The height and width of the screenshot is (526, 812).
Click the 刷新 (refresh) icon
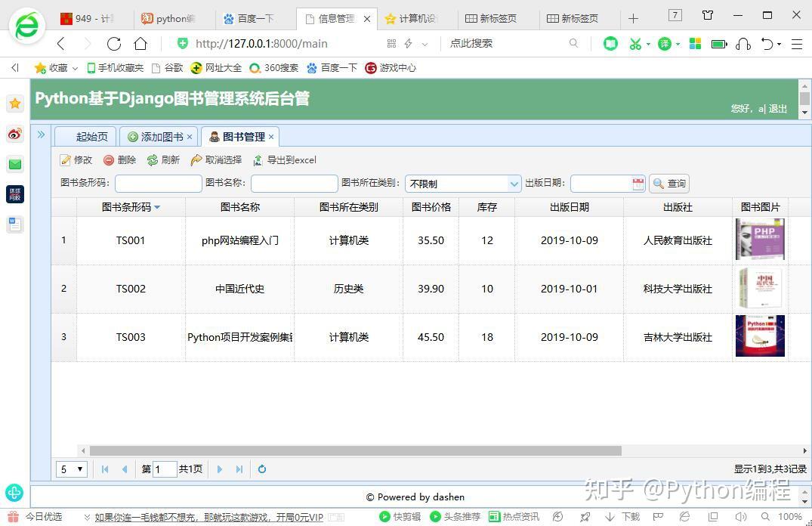coord(151,159)
